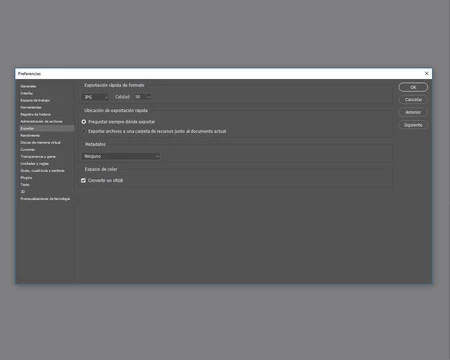
Task: Open Previsualizaciones de tecnología category
Action: [x=45, y=199]
